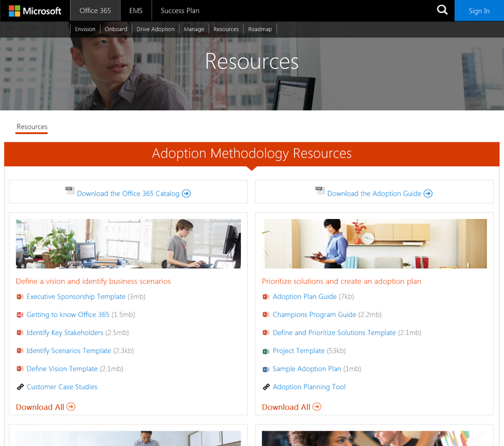Click Excel icon next to Project Template
This screenshot has height=446, width=504.
[266, 351]
